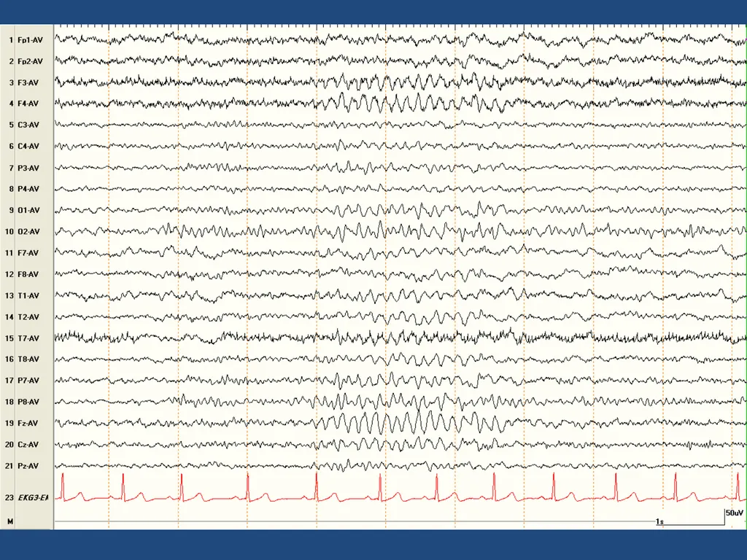
Task: Select channel label O2-AV
Action: (x=28, y=231)
